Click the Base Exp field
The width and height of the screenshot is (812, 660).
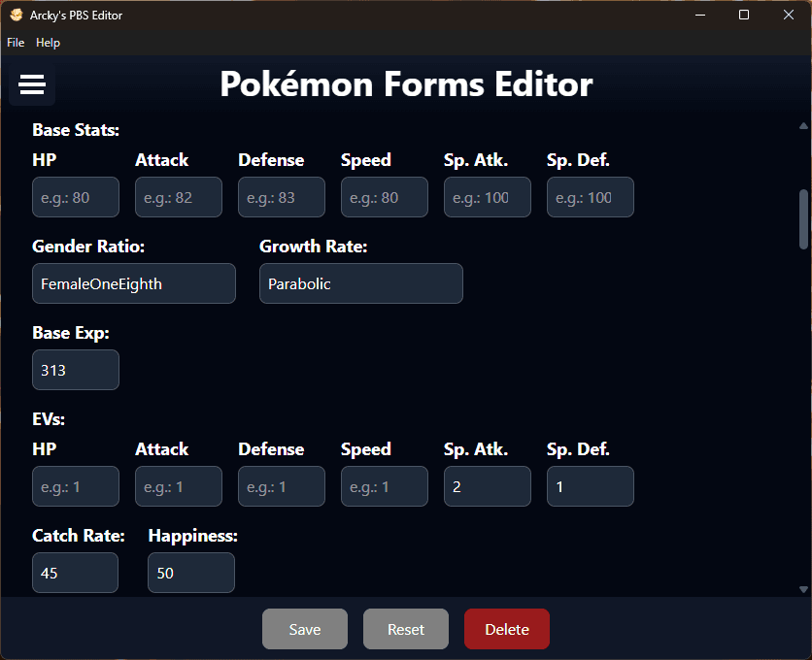point(76,370)
